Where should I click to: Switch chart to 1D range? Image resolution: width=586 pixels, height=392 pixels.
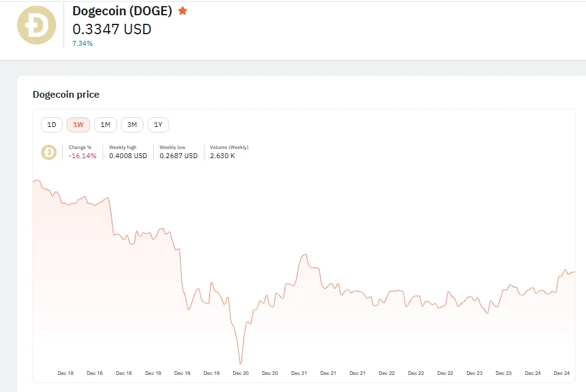(51, 125)
